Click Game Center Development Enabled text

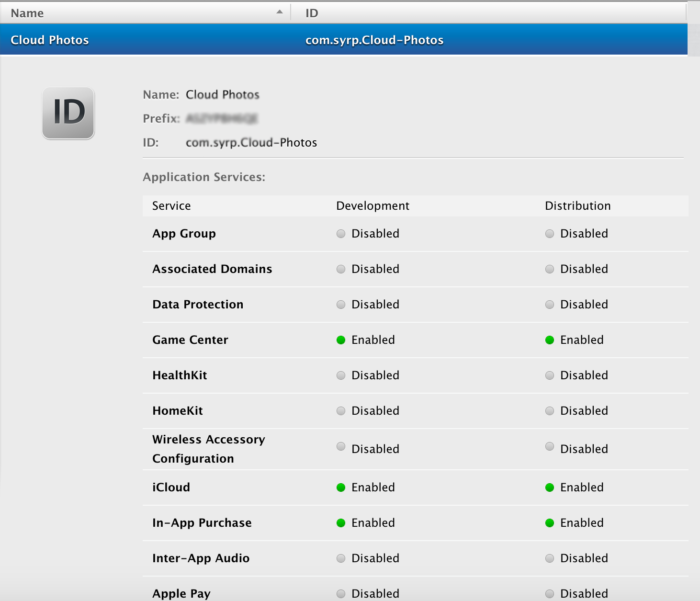[373, 340]
